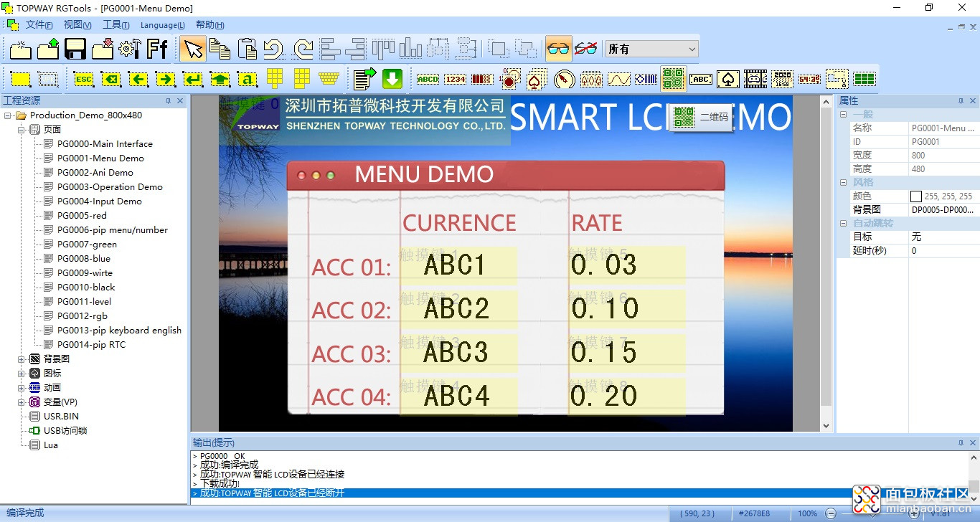Select the ABC1 text field on canvas

coord(458,266)
